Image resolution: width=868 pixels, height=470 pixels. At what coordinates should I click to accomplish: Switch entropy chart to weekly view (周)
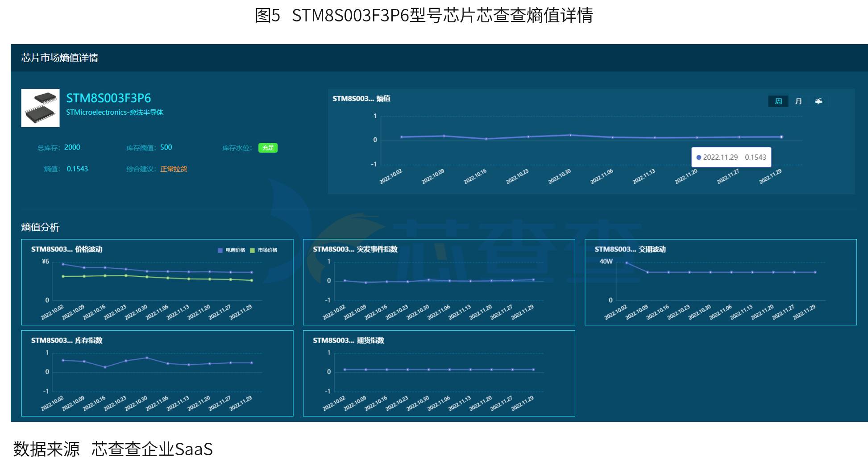778,101
